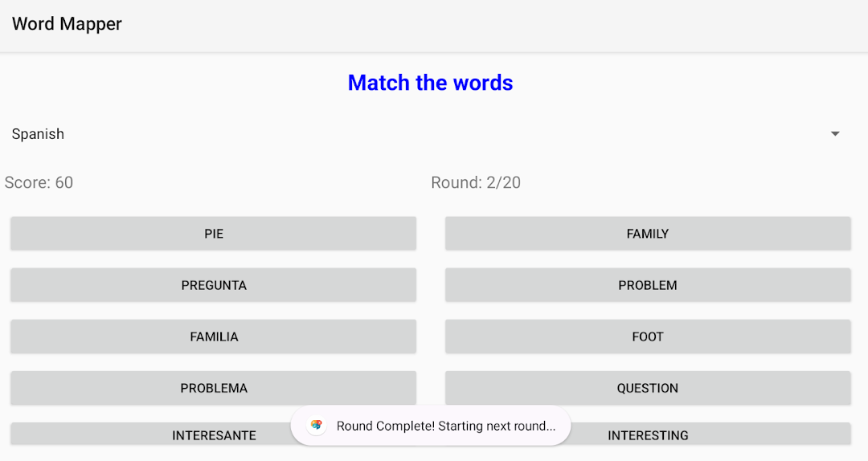Tap the PROBLEMA word button
868x461 pixels.
(213, 388)
